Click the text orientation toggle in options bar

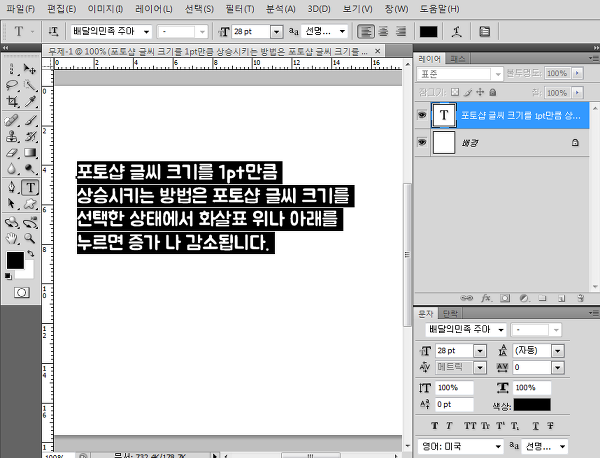[x=53, y=31]
